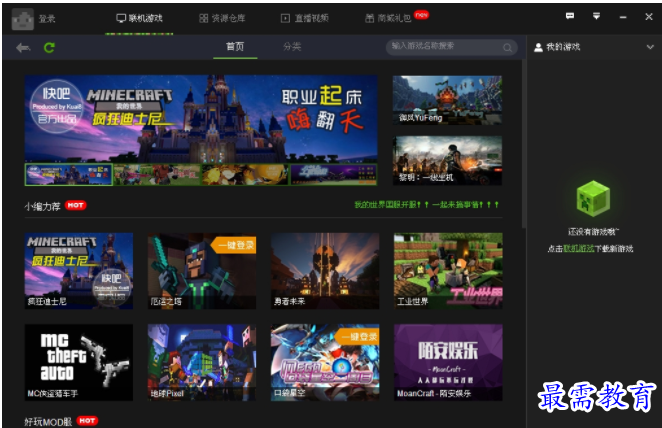Open the 勇者未来 game card
The image size is (662, 428).
325,271
